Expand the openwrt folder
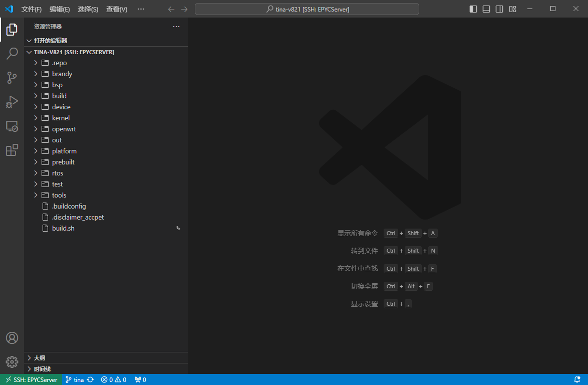Screen dimensions: 588x385 point(64,129)
